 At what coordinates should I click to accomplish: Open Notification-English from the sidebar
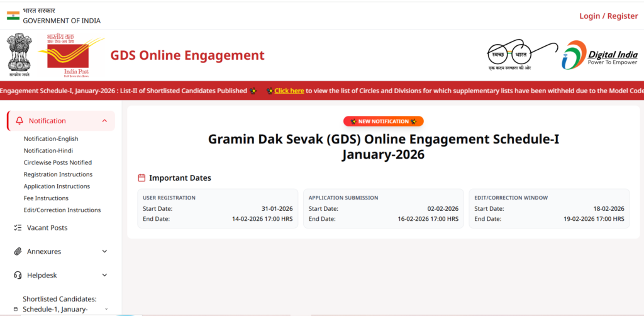[x=51, y=139]
